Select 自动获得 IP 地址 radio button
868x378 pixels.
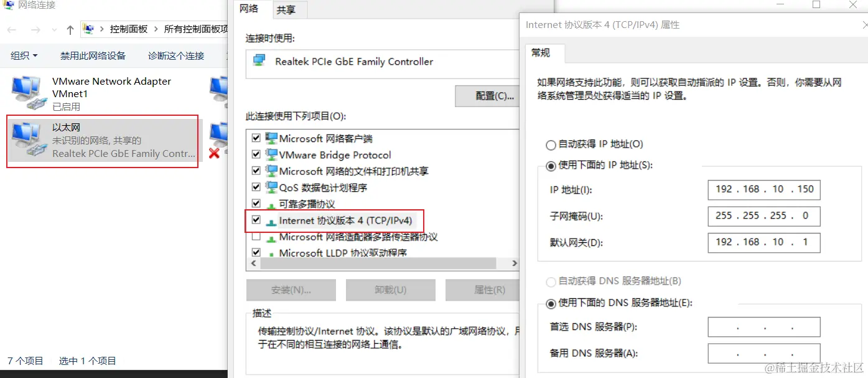pyautogui.click(x=551, y=145)
